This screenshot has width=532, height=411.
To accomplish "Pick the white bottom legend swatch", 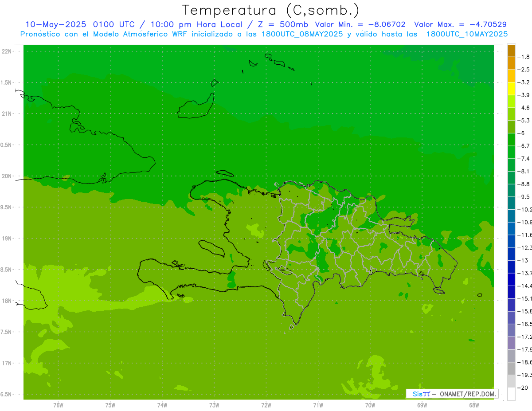I will [511, 394].
